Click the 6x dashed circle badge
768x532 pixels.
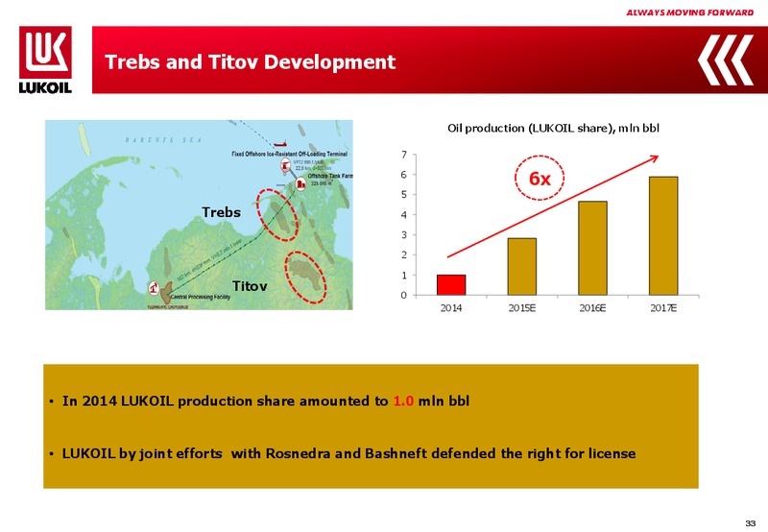point(540,179)
